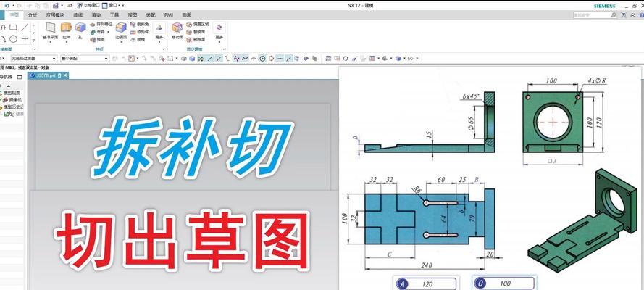Expand the Datum Plane dropdown arrow
The height and width of the screenshot is (290, 644).
point(50,41)
